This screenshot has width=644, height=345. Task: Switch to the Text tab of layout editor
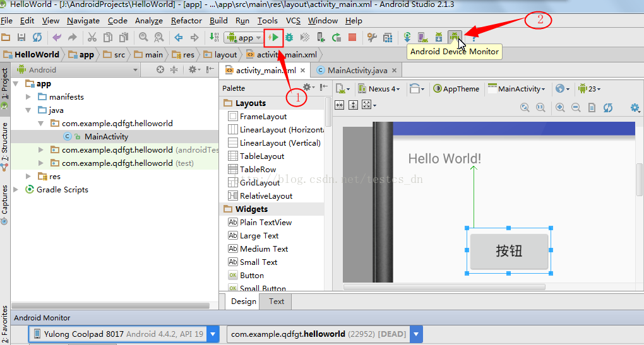pyautogui.click(x=277, y=301)
